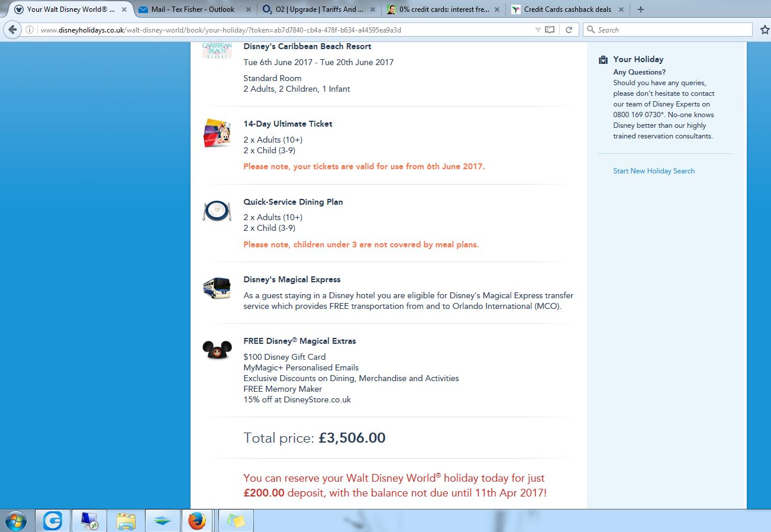Viewport: 771px width, 532px height.
Task: Click "FREE Memory Maker" text
Action: (283, 389)
